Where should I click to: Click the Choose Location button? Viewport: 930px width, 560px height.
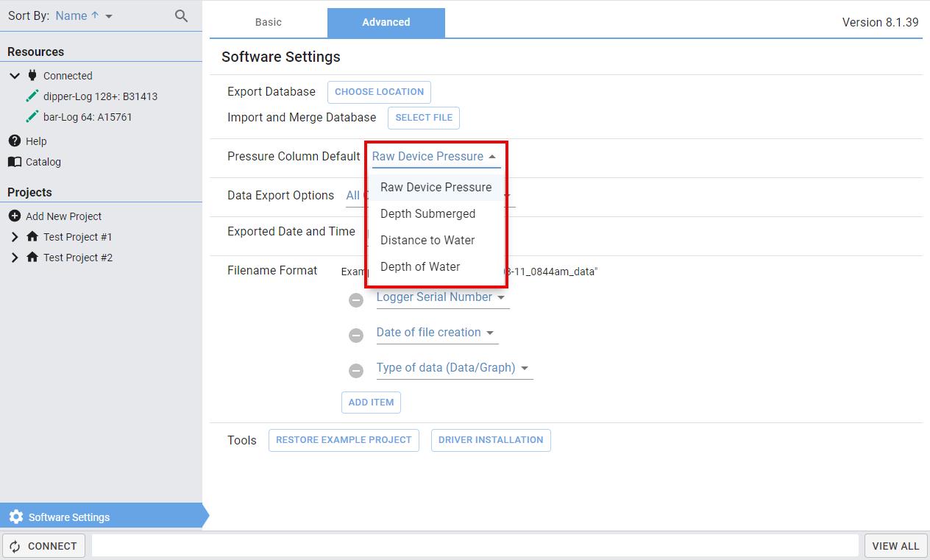(379, 92)
